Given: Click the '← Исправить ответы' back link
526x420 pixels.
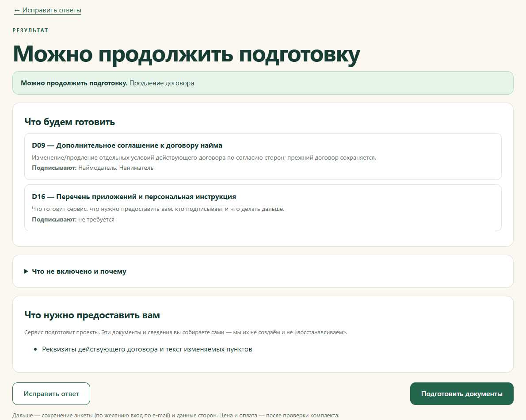Looking at the screenshot, I should pyautogui.click(x=47, y=10).
